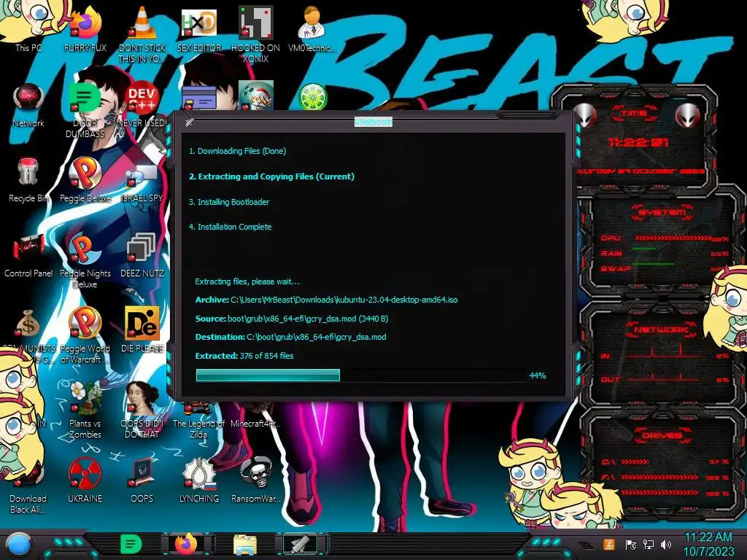Click the Destination path line
This screenshot has width=747, height=560.
point(290,337)
